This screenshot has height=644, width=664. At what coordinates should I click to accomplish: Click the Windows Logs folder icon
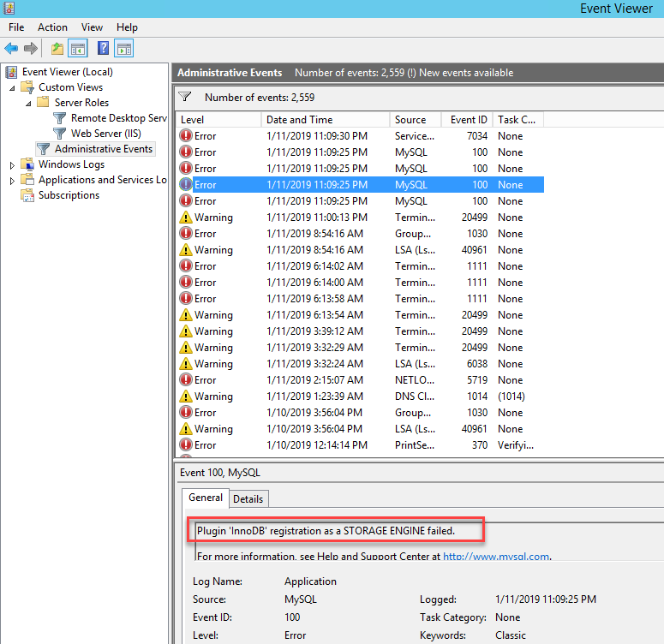pyautogui.click(x=28, y=164)
